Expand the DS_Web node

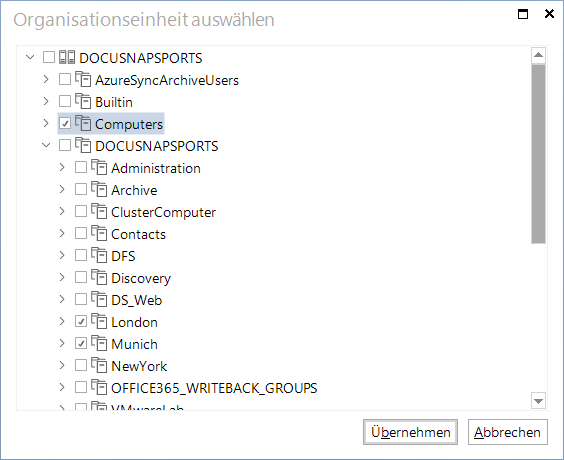(x=62, y=299)
